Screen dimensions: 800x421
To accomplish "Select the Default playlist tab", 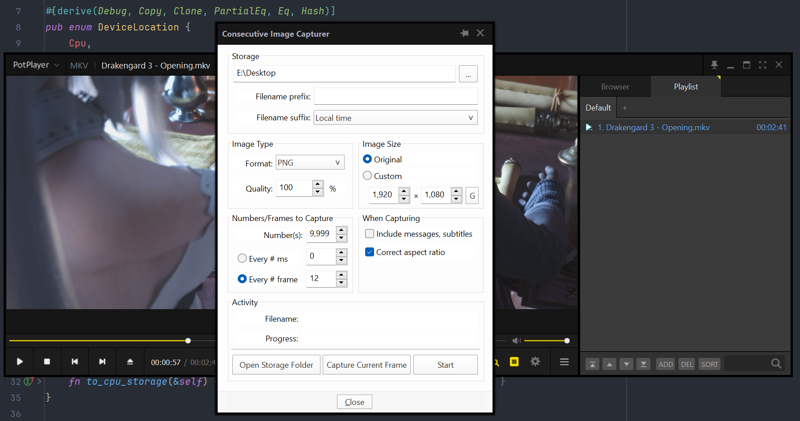I will point(598,108).
